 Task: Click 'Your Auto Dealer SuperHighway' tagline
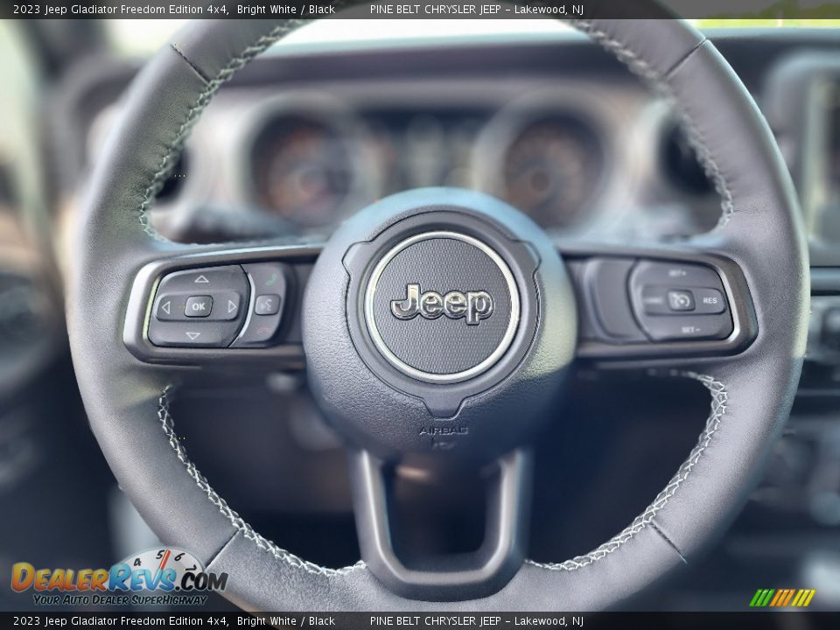pos(120,600)
